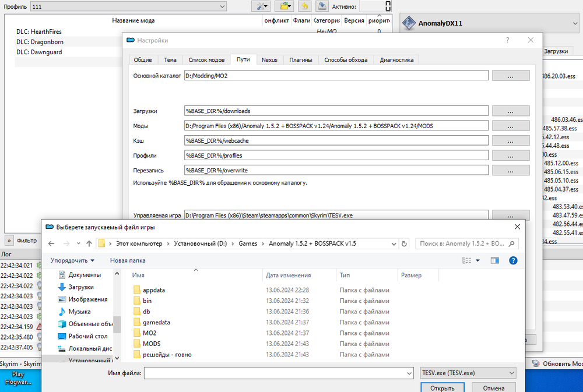Click the Основной каталог path field
The image size is (583, 392).
click(x=336, y=76)
